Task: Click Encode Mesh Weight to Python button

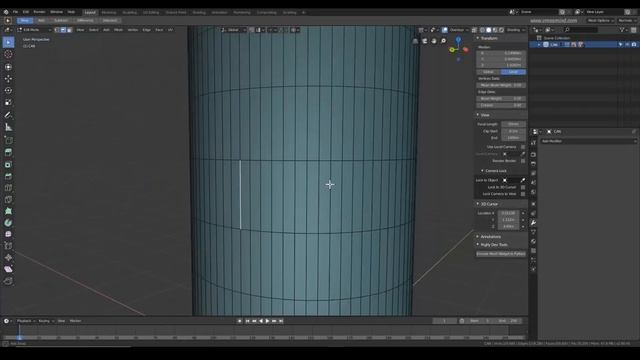Action: (x=501, y=254)
